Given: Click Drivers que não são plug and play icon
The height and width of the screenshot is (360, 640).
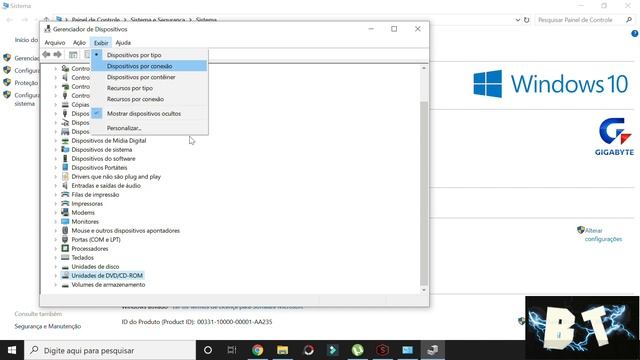Looking at the screenshot, I should tap(65, 176).
